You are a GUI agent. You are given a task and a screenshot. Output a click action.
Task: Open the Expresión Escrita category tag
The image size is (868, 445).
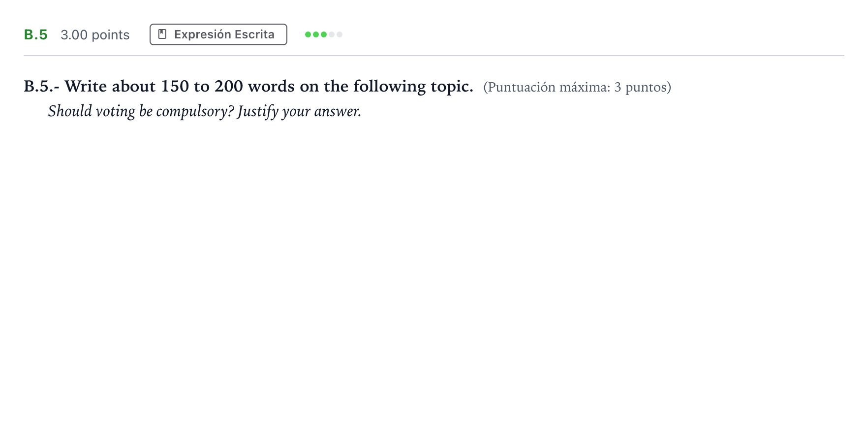[218, 34]
